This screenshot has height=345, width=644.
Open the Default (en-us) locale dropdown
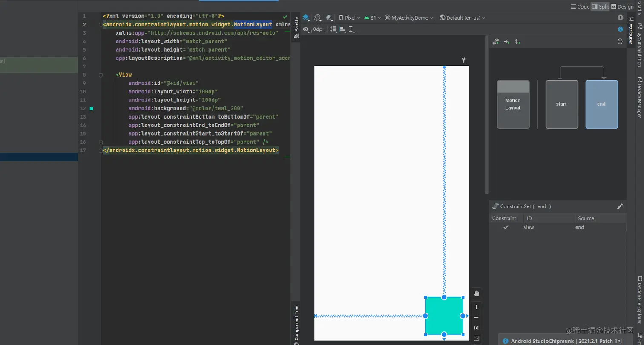coord(462,18)
